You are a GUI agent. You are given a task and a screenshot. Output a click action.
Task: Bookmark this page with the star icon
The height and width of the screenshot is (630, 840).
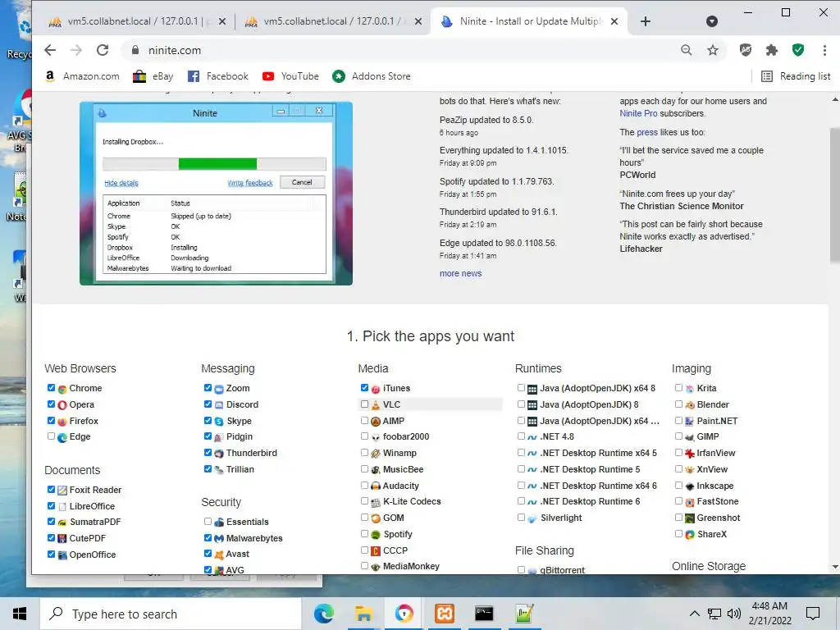[712, 50]
